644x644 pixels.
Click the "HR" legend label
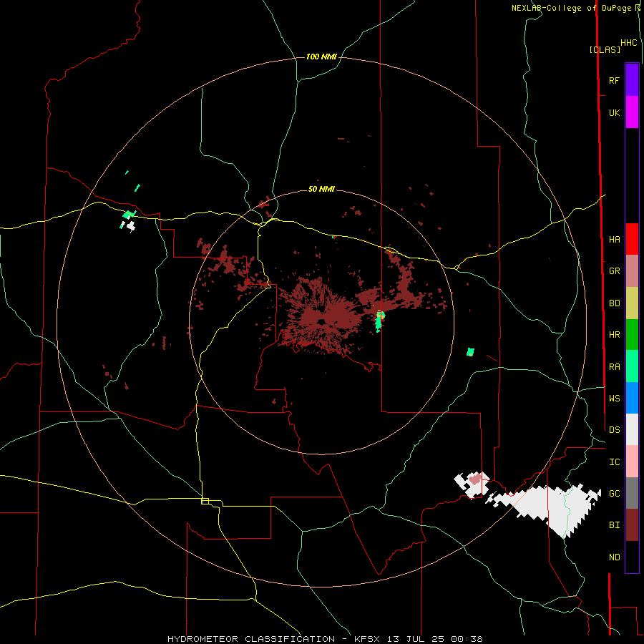pos(614,335)
